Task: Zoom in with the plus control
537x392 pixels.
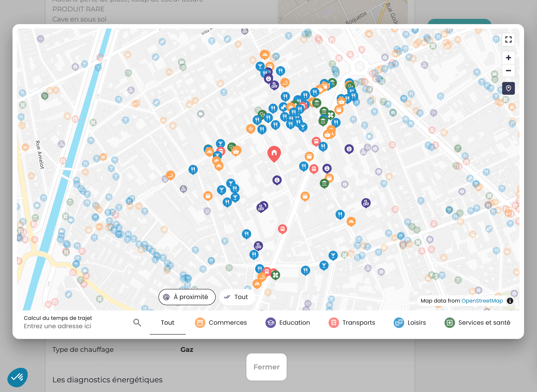Action: [x=508, y=58]
